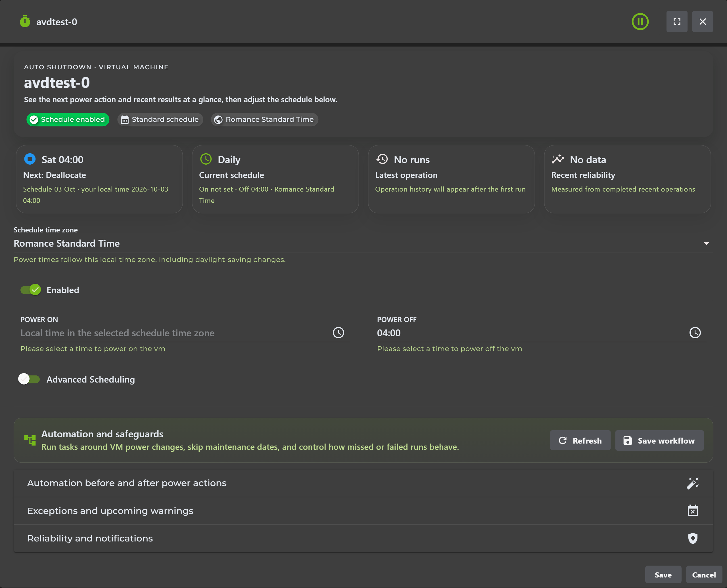727x588 pixels.
Task: Click the blue stop icon beside Sat 04:00
Action: pos(30,159)
